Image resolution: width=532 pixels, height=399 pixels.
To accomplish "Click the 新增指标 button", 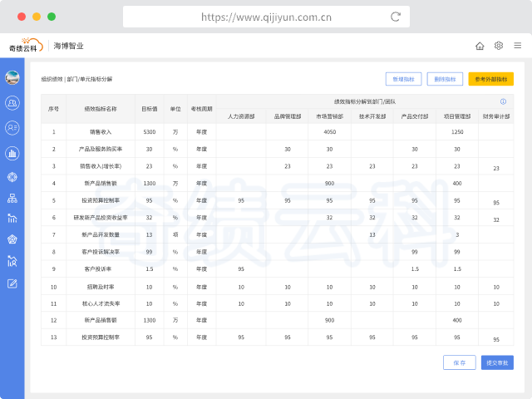I will (403, 79).
